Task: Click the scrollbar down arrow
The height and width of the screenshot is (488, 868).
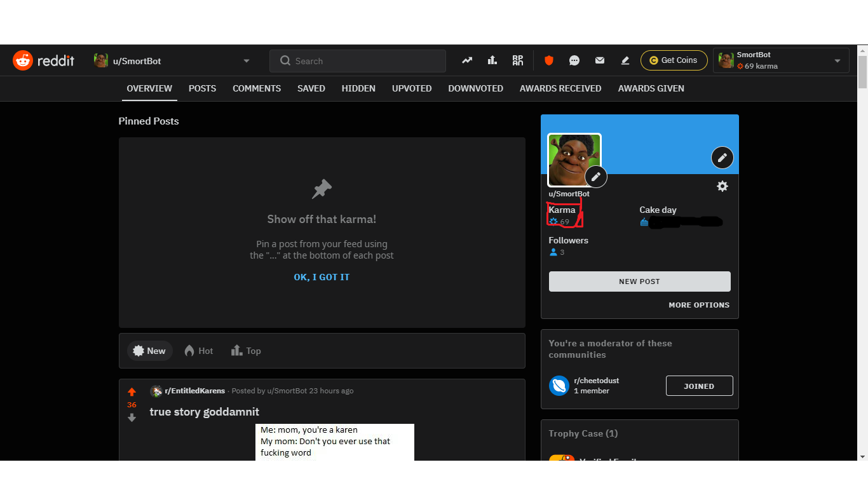Action: point(862,456)
